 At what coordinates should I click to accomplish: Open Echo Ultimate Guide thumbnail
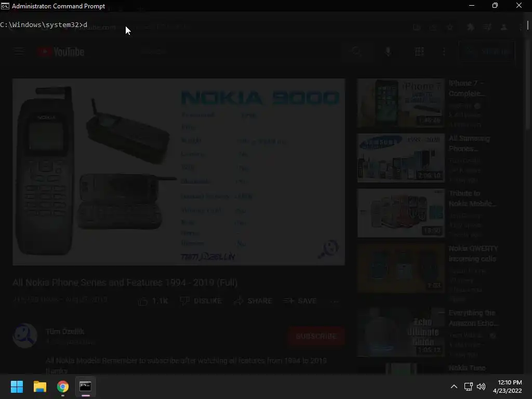coord(401,332)
